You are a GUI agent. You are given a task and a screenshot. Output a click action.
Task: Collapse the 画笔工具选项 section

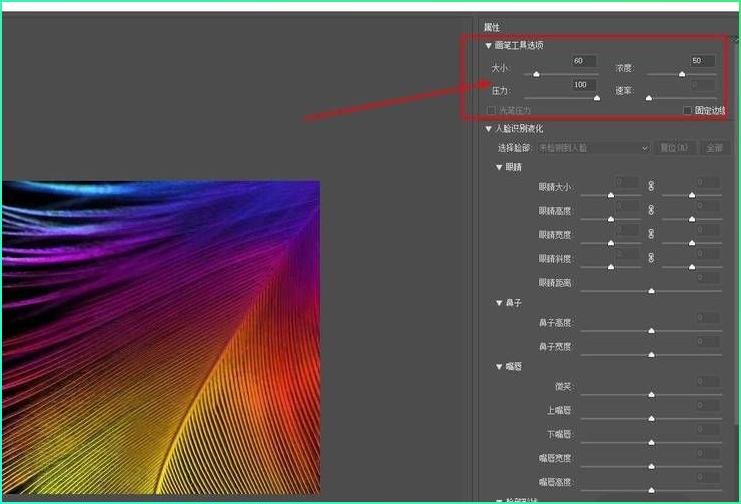(488, 46)
